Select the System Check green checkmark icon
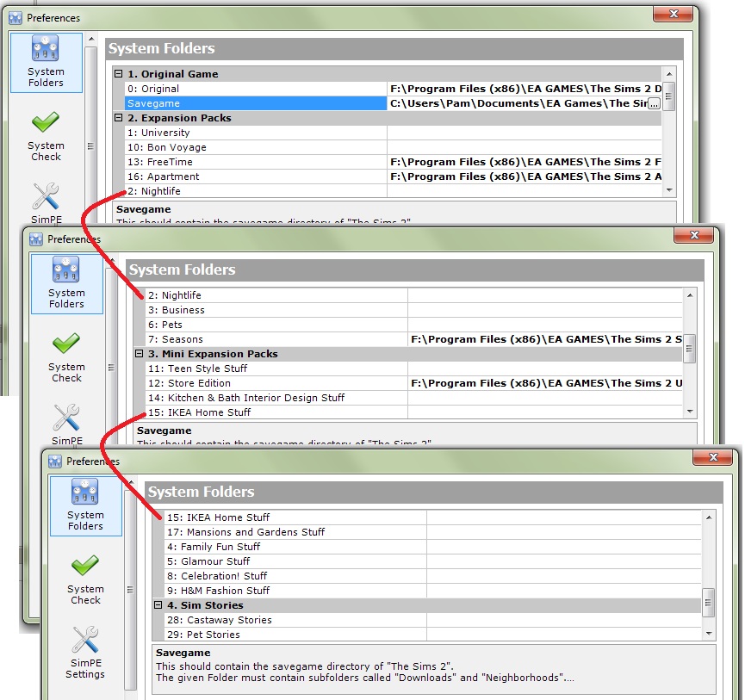The image size is (745, 700). 46,123
